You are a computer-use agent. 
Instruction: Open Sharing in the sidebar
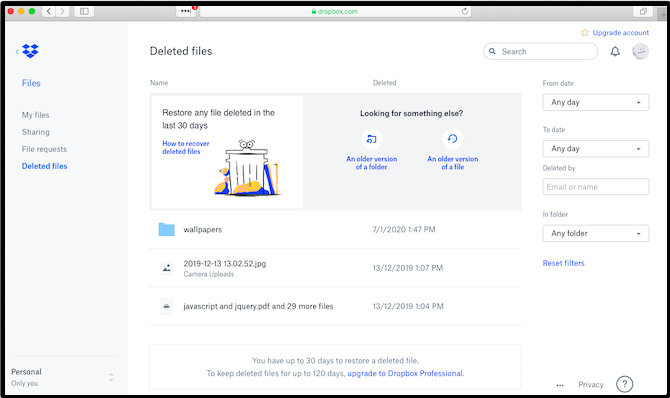click(36, 132)
